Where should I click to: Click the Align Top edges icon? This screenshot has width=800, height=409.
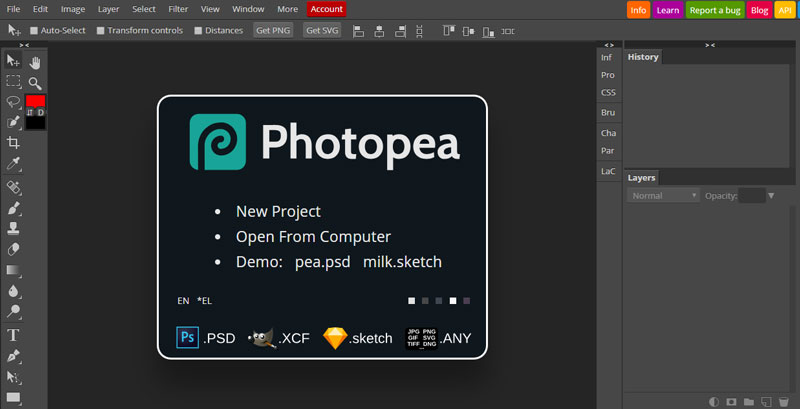[x=449, y=31]
